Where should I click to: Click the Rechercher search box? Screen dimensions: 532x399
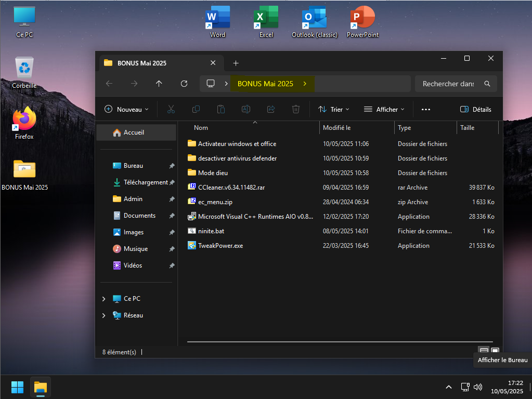point(456,84)
